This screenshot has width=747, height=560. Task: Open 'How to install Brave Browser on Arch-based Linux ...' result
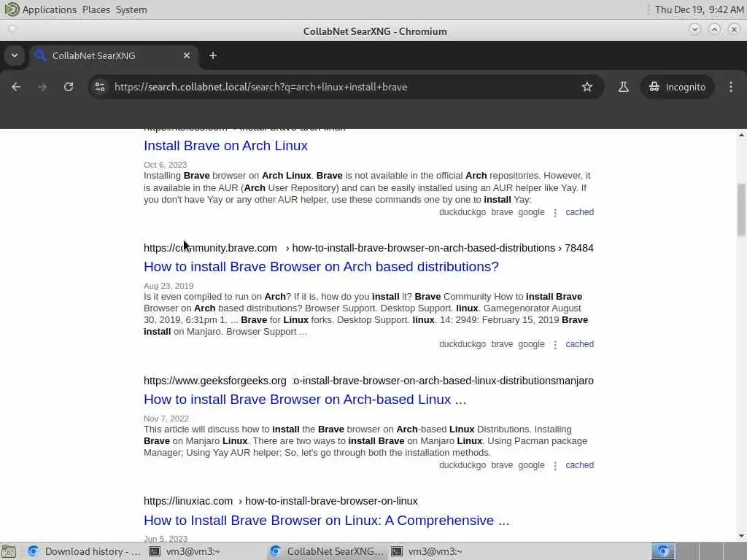pos(305,399)
